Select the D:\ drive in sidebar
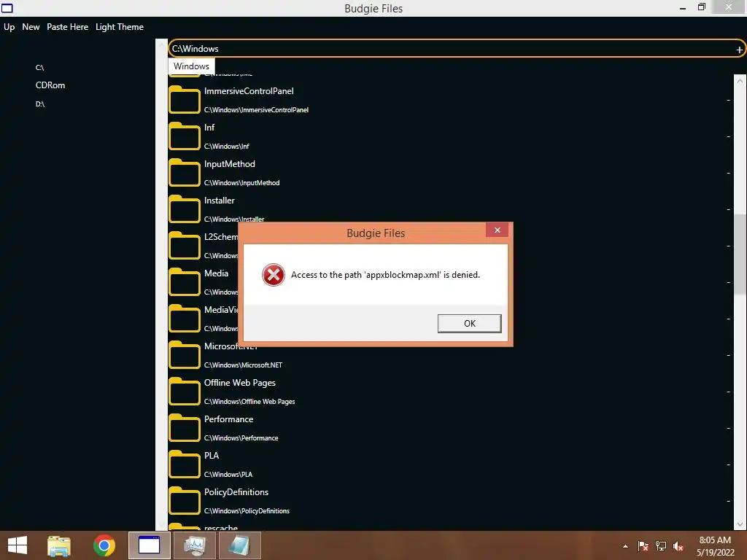This screenshot has width=747, height=560. point(40,104)
